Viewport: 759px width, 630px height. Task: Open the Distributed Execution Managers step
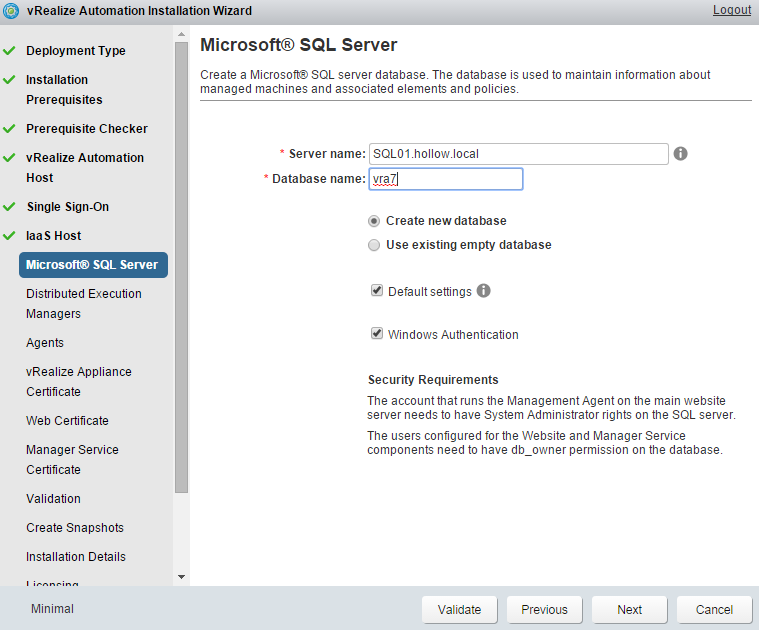84,303
